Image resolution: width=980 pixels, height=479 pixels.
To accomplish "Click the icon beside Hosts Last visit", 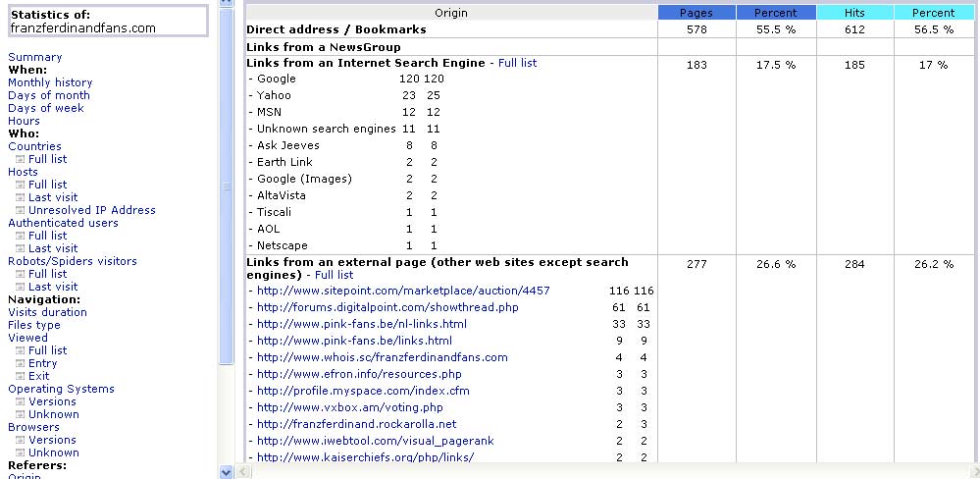I will [20, 197].
